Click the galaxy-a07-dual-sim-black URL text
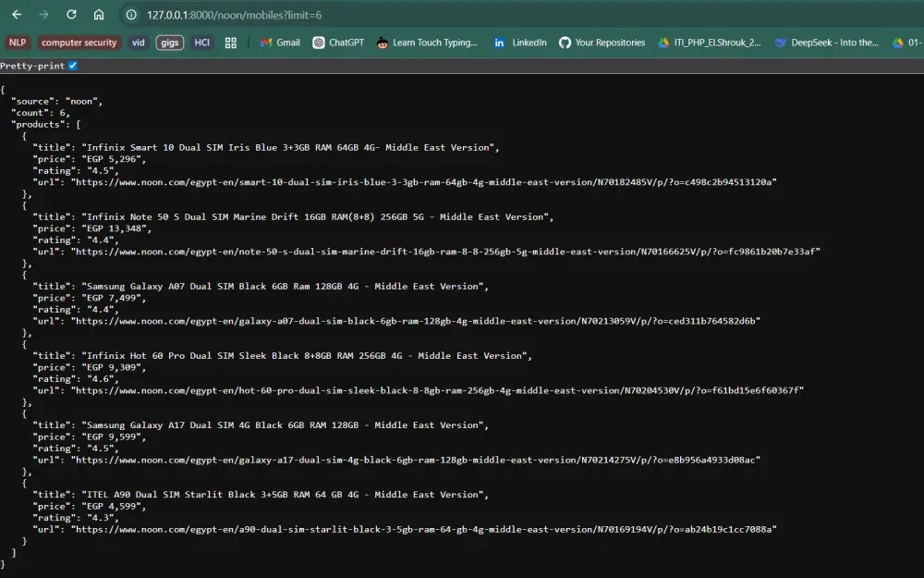This screenshot has height=578, width=924. 416,322
